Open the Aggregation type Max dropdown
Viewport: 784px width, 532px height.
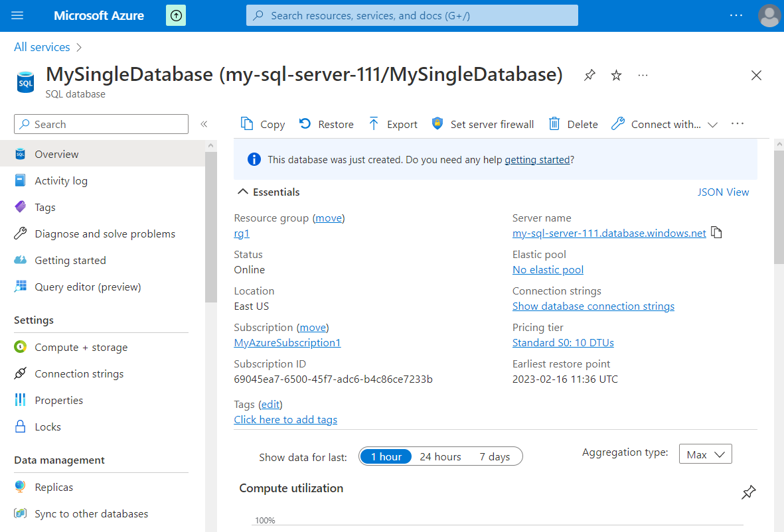(706, 454)
